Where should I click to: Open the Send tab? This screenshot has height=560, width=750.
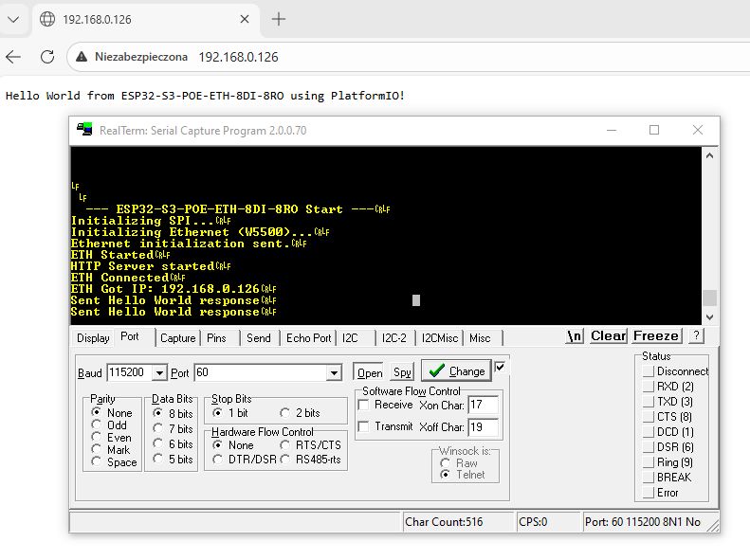pyautogui.click(x=258, y=338)
